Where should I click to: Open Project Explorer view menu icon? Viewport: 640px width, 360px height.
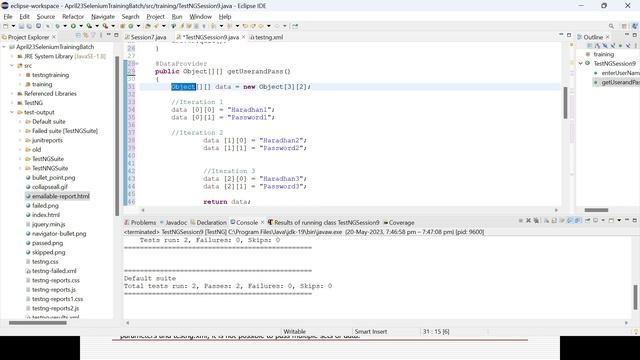(x=100, y=36)
